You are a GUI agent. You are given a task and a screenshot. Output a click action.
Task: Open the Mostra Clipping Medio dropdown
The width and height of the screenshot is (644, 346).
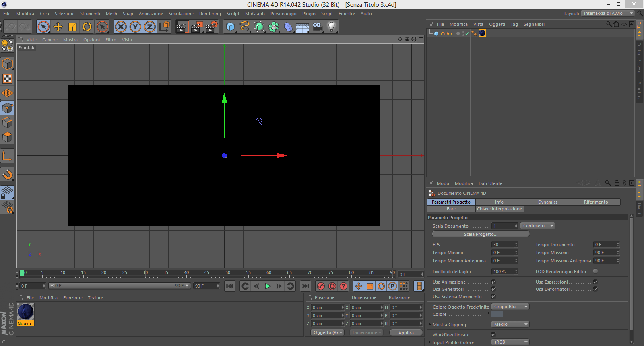coord(510,324)
